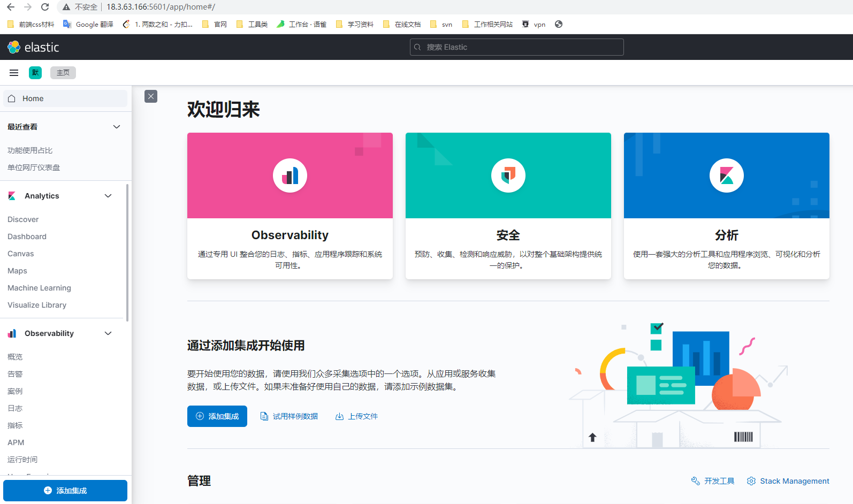The height and width of the screenshot is (504, 853).
Task: Reload the page with refresh icon
Action: click(45, 7)
